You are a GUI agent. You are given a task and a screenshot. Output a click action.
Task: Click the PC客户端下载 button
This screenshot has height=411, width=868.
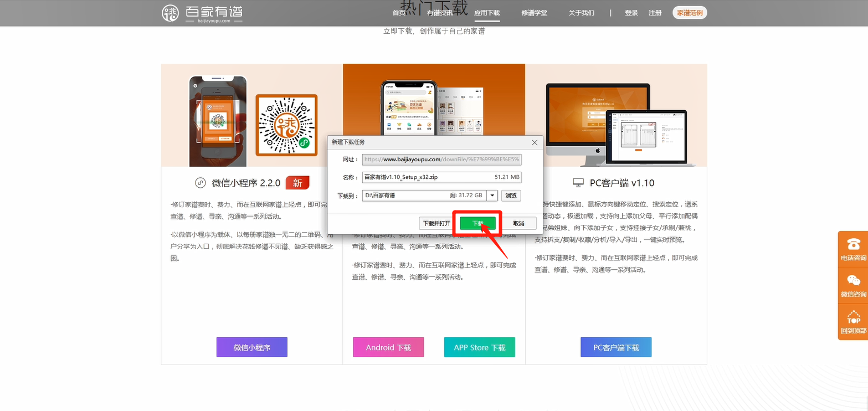click(616, 347)
